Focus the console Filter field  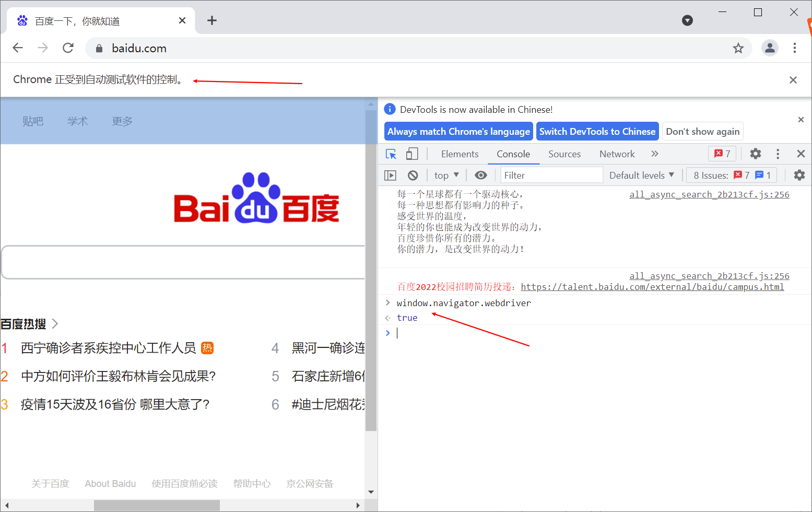click(551, 175)
